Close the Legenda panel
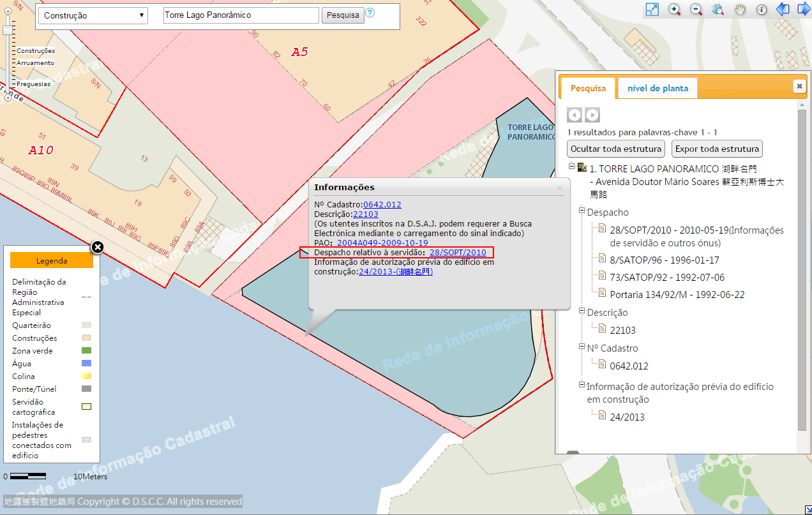812x515 pixels. click(x=97, y=247)
